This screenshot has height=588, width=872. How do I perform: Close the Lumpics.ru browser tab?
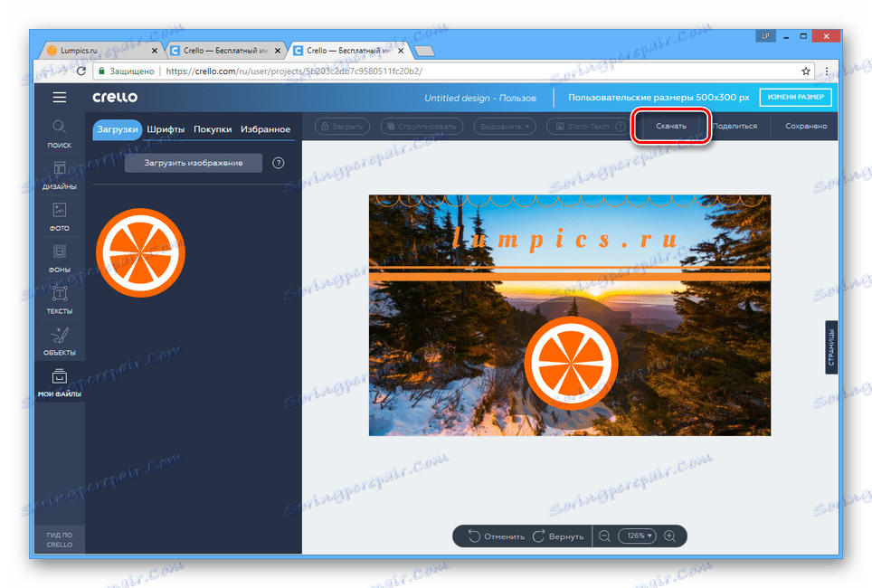click(x=155, y=51)
